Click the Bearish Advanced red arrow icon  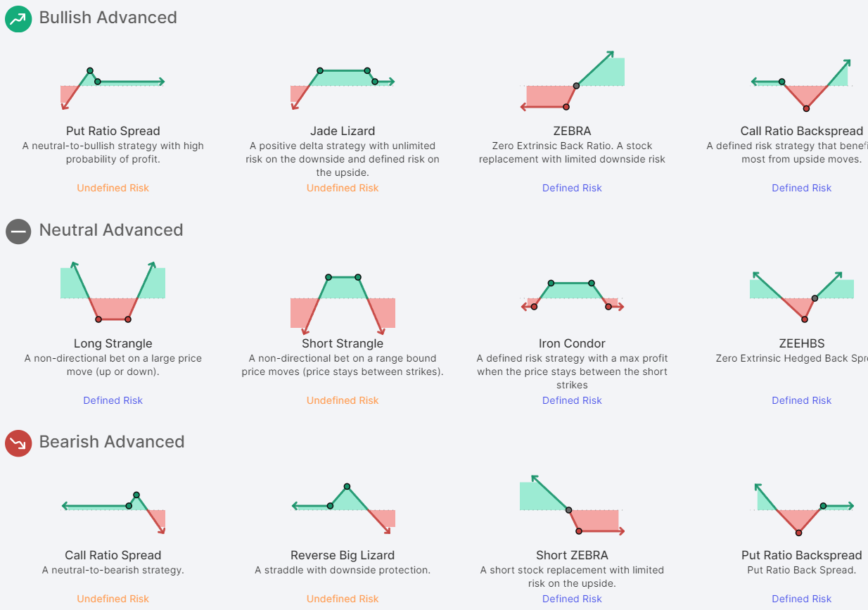[x=18, y=443]
